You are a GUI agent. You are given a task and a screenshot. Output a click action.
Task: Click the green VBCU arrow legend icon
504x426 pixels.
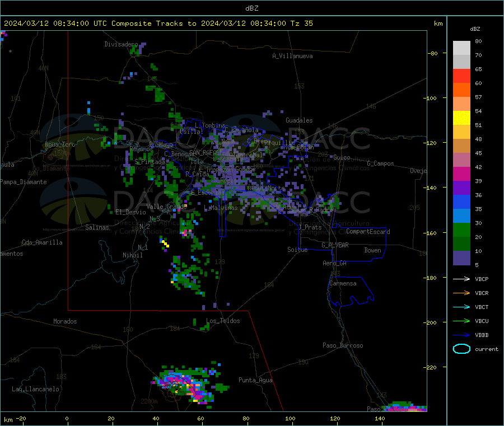[461, 321]
